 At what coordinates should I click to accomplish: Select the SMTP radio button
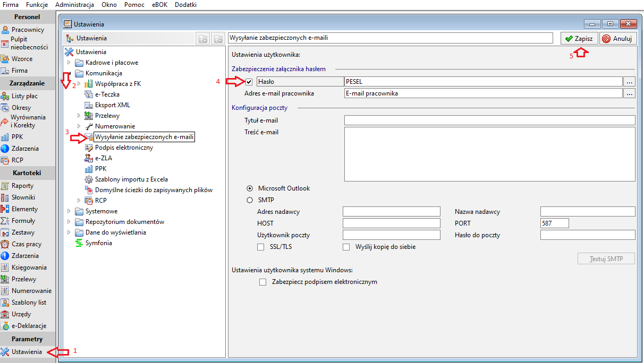coord(249,200)
